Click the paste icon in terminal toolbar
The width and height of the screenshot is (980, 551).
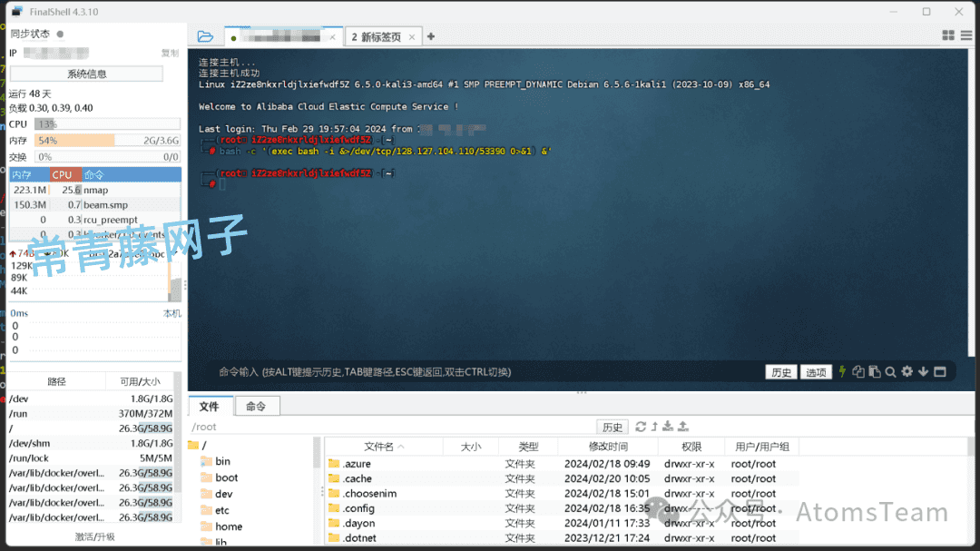[875, 372]
